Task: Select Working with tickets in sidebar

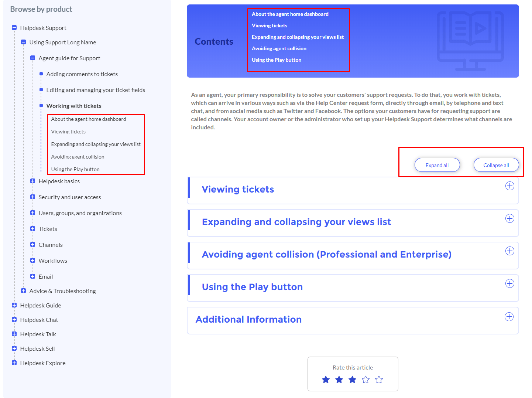Action: [74, 106]
